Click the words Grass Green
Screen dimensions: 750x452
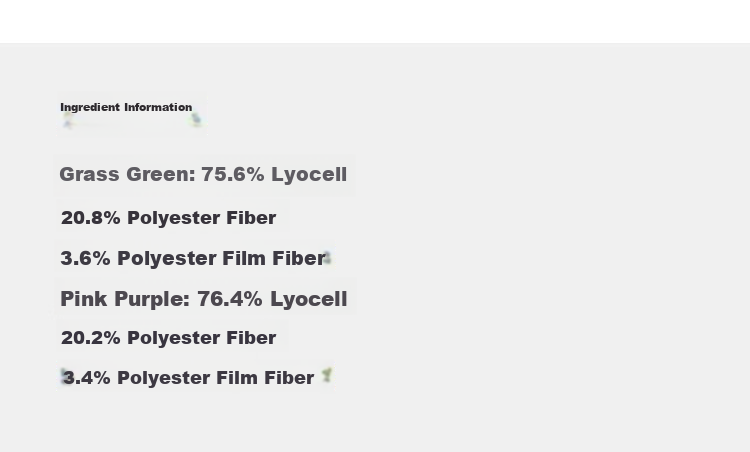coord(124,175)
